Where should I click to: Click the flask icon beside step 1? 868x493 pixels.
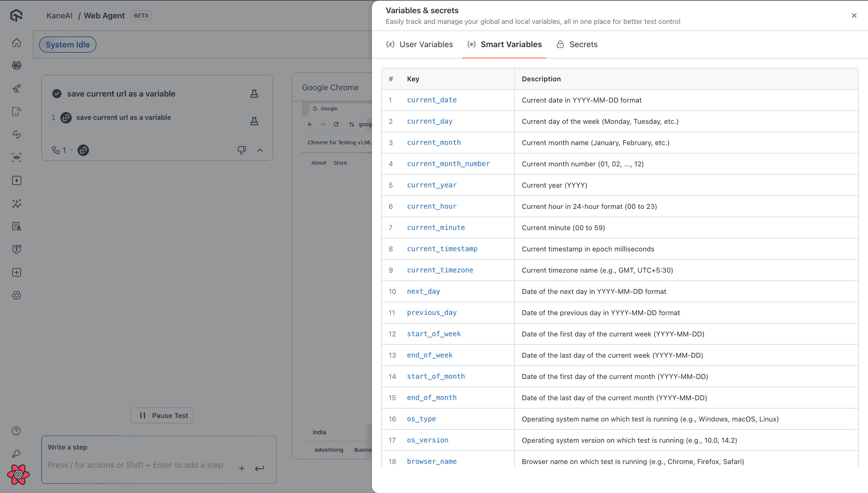[x=254, y=121]
